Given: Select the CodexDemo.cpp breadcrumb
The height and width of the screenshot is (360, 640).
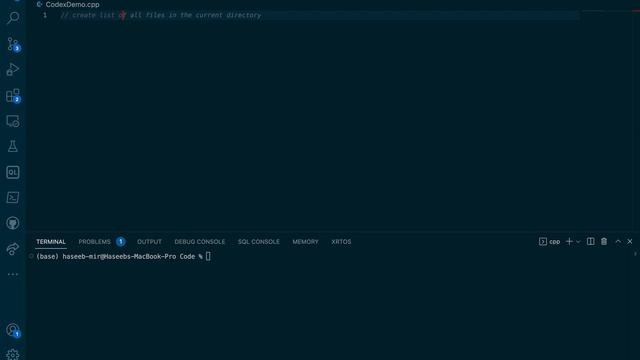Looking at the screenshot, I should [72, 4].
